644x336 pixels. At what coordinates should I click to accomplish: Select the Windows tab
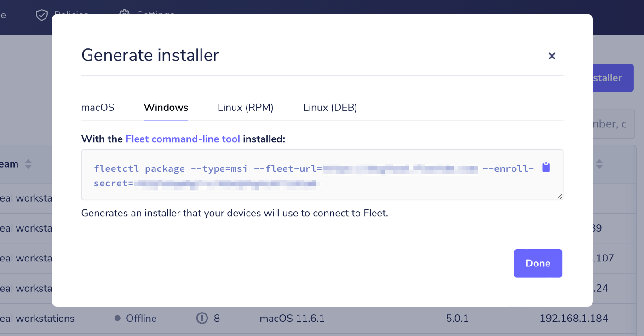tap(166, 108)
